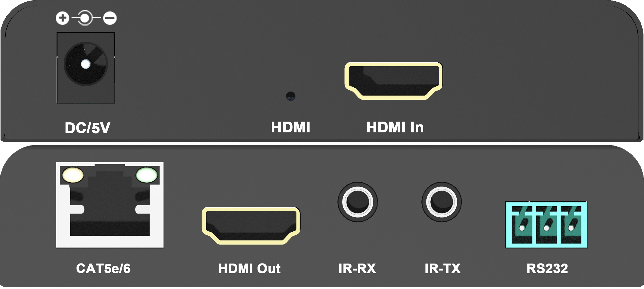
Task: Click the green LED on Ethernet port
Action: (x=147, y=175)
